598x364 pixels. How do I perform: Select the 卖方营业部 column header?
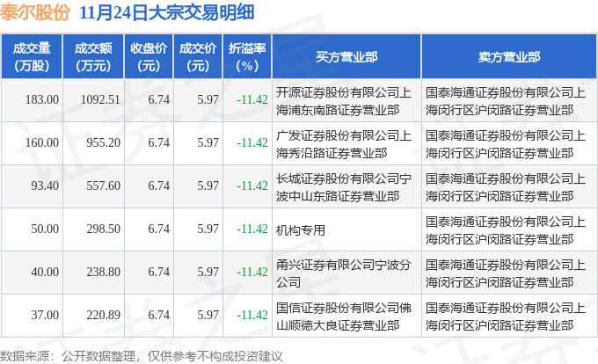coord(509,57)
